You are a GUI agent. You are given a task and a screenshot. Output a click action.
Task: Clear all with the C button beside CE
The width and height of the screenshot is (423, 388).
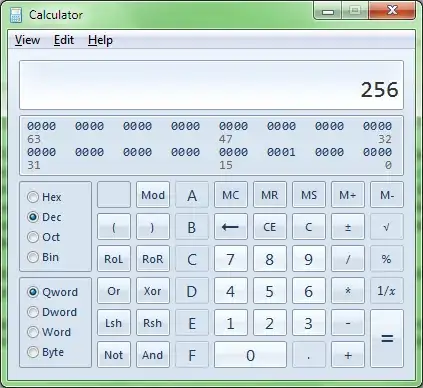coord(309,227)
